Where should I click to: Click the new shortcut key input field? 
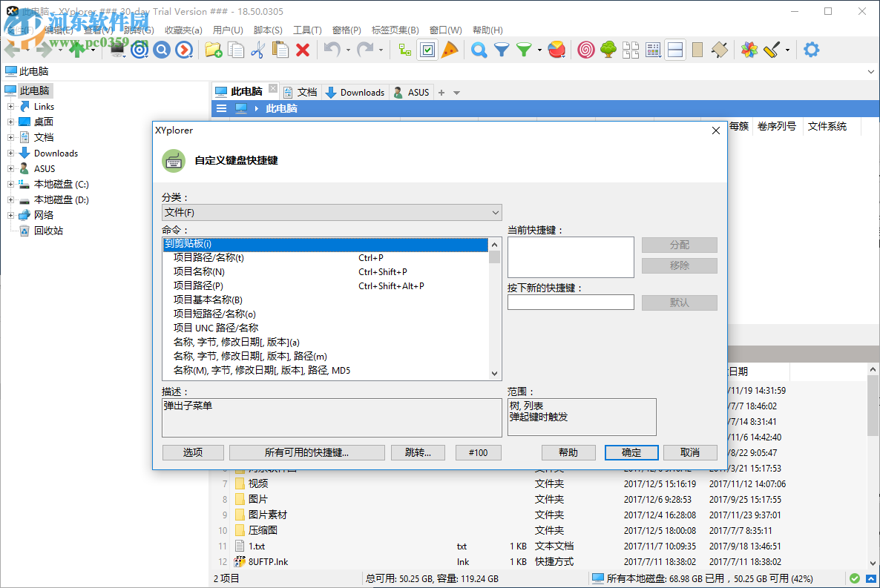pos(571,302)
